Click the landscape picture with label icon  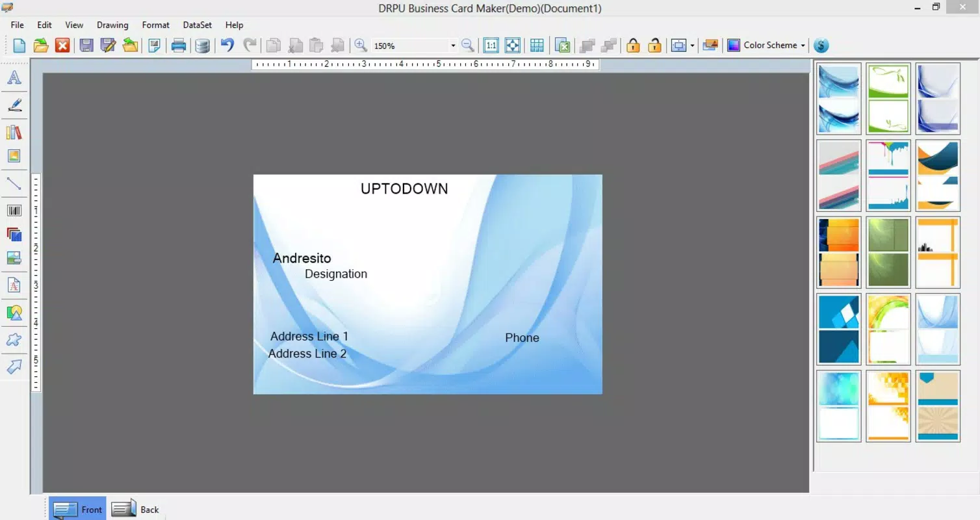[x=14, y=258]
